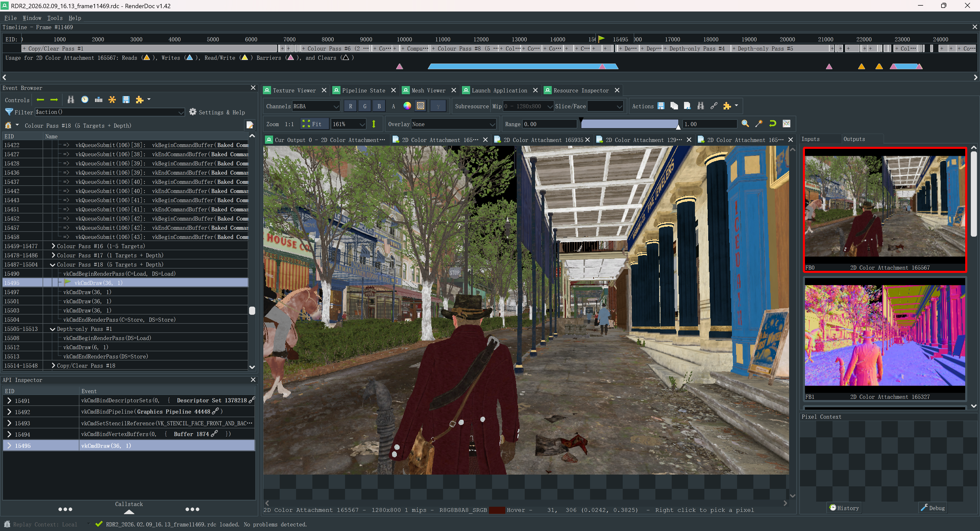Click the clock time durations icon
980x531 pixels.
pos(85,100)
